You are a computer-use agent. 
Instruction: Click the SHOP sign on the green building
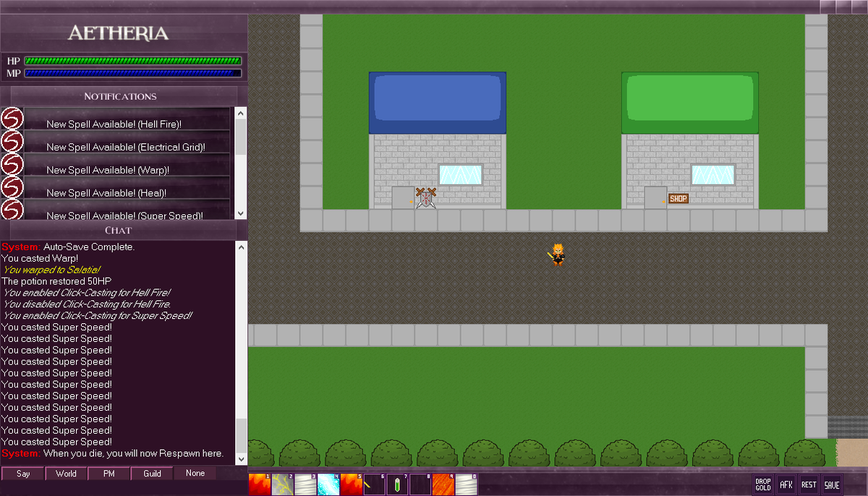[678, 197]
